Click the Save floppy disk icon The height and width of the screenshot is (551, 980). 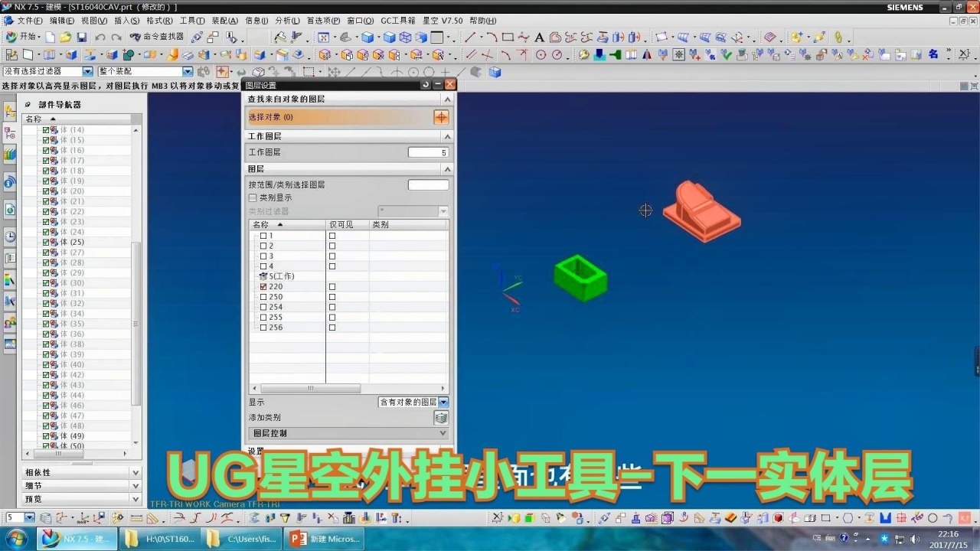82,37
